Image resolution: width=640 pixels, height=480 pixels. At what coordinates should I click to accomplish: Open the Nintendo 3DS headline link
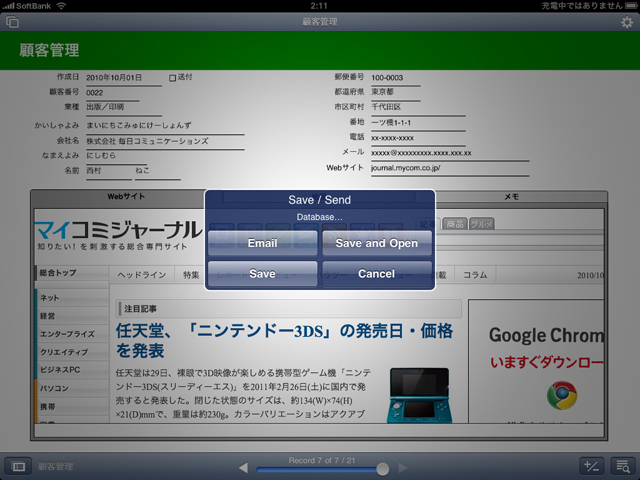[284, 340]
